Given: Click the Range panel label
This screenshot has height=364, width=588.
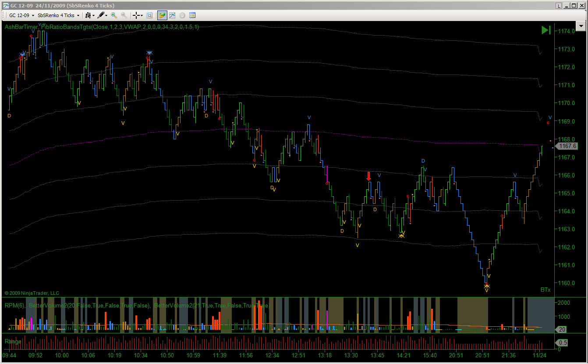Looking at the screenshot, I should point(13,341).
